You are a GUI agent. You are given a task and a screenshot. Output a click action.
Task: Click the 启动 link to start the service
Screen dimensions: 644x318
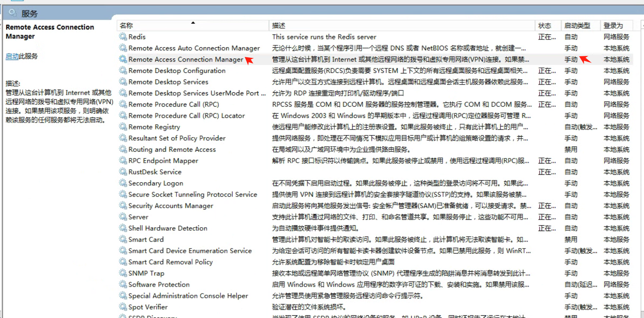pos(12,56)
